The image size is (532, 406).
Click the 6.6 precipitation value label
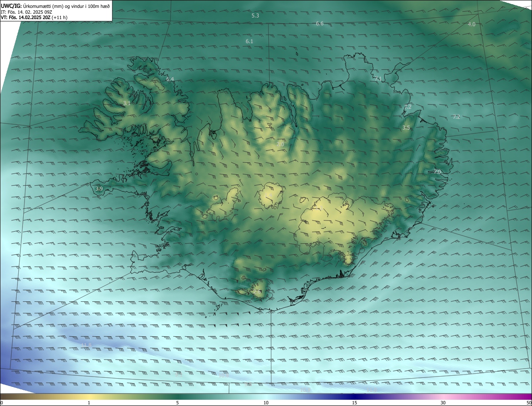click(x=320, y=24)
